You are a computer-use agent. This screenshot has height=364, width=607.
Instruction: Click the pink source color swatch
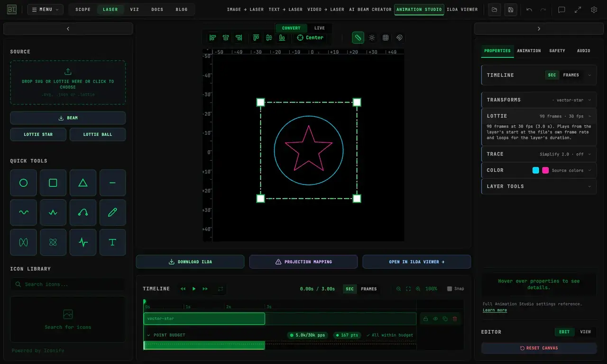(x=545, y=170)
